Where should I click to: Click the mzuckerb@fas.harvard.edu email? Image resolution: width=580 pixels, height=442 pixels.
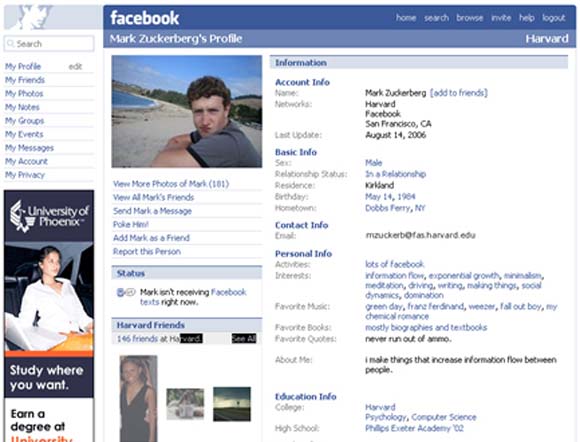[x=421, y=235]
